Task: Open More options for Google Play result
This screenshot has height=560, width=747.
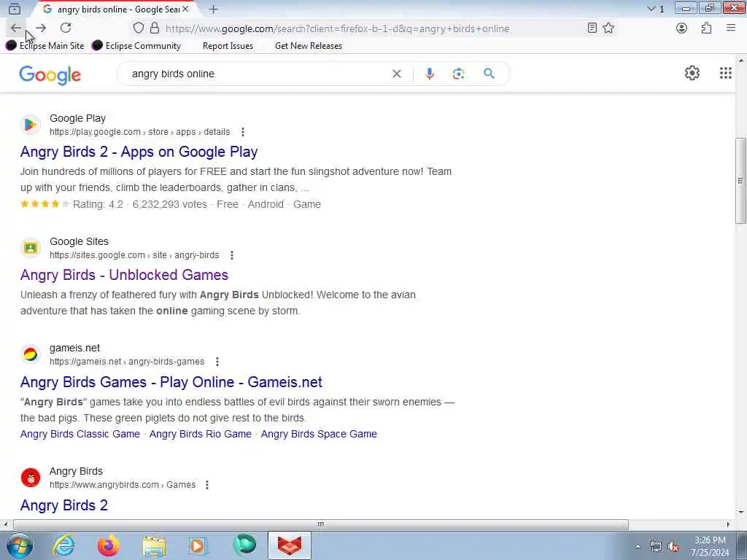Action: click(x=243, y=132)
